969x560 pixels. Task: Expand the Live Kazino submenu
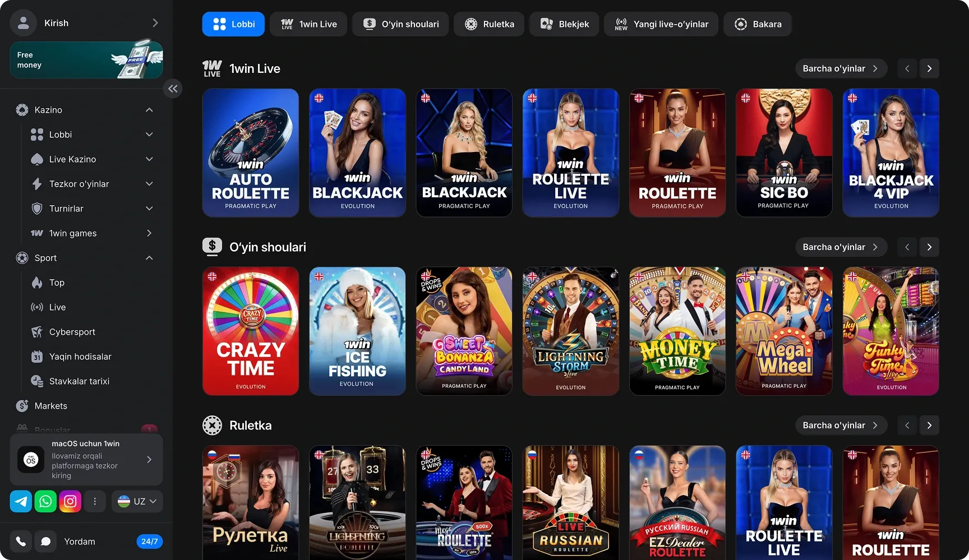(149, 159)
